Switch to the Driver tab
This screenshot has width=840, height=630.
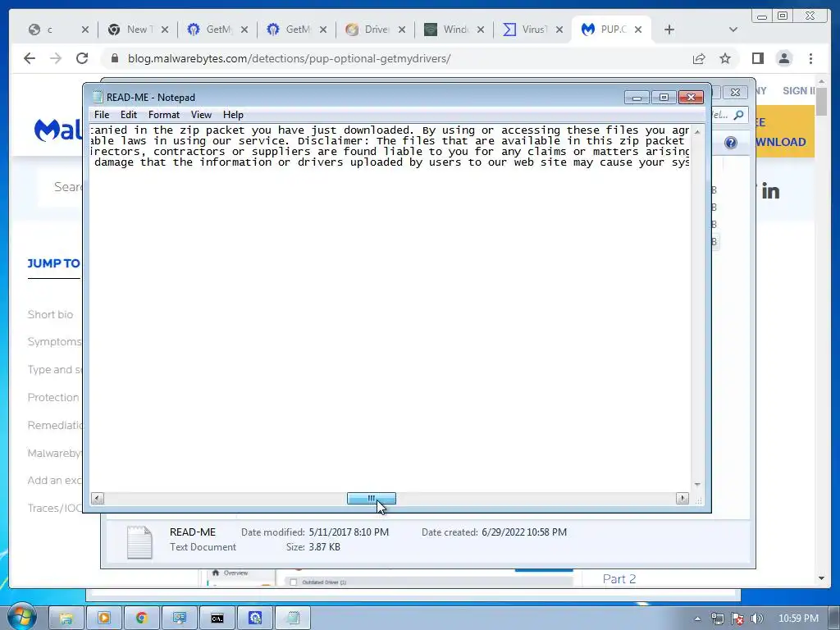click(368, 30)
